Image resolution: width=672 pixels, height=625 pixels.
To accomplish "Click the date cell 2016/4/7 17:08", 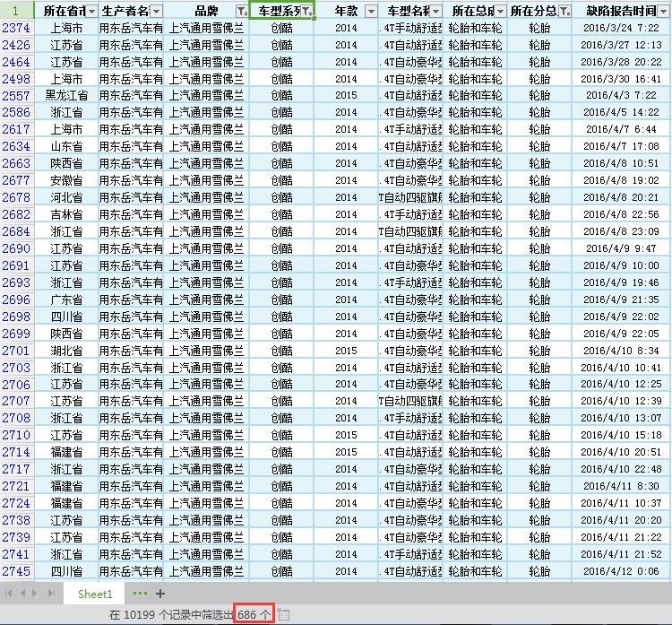I will pos(621,146).
